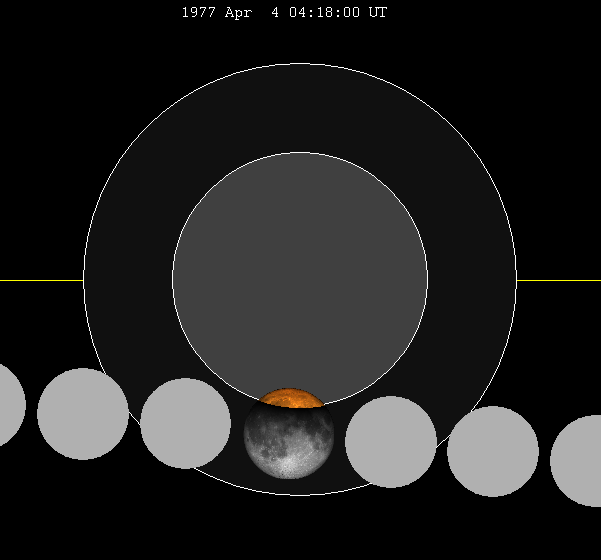Image resolution: width=601 pixels, height=560 pixels.
Task: Click the dark penumbra ring above the umbra
Action: 300,110
